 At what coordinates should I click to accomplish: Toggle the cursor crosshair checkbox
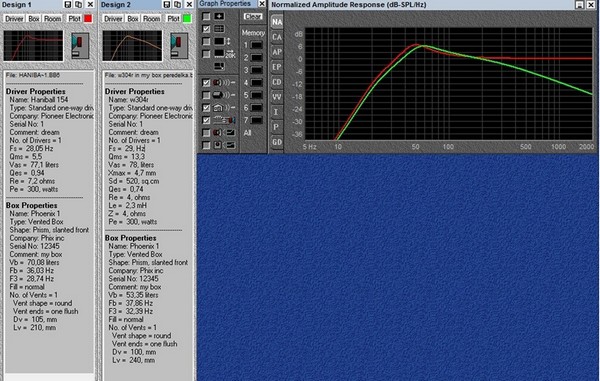point(206,16)
